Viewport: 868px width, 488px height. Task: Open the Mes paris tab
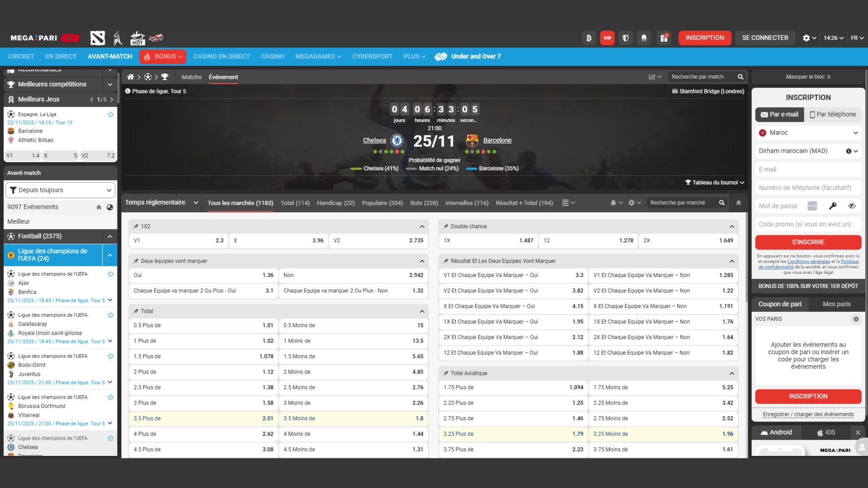click(836, 304)
